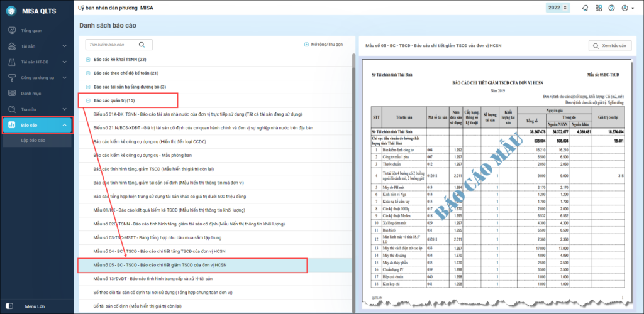Viewport: 644px width, 314px height.
Task: Select report Mẫu số 04 - BC - TSCĐ
Action: 164,252
